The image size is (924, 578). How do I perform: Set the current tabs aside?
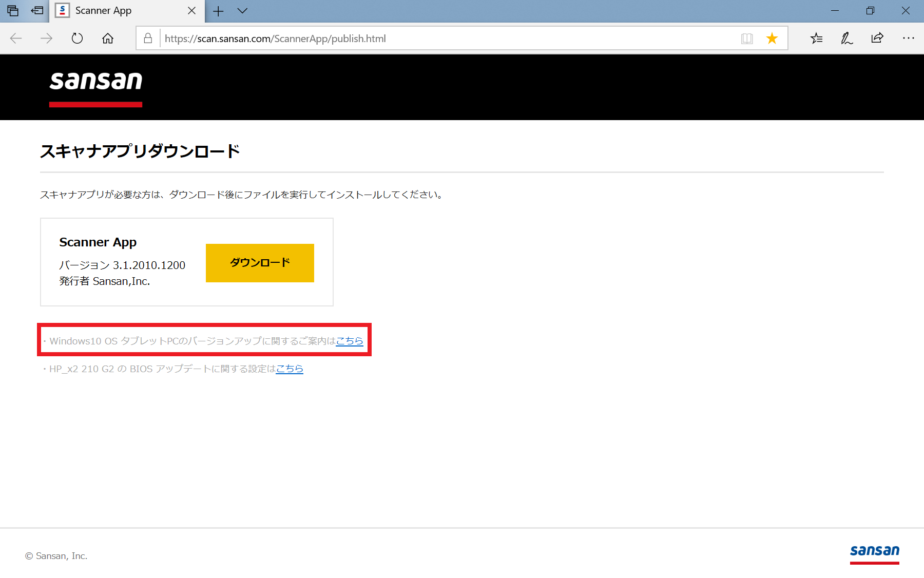[37, 11]
